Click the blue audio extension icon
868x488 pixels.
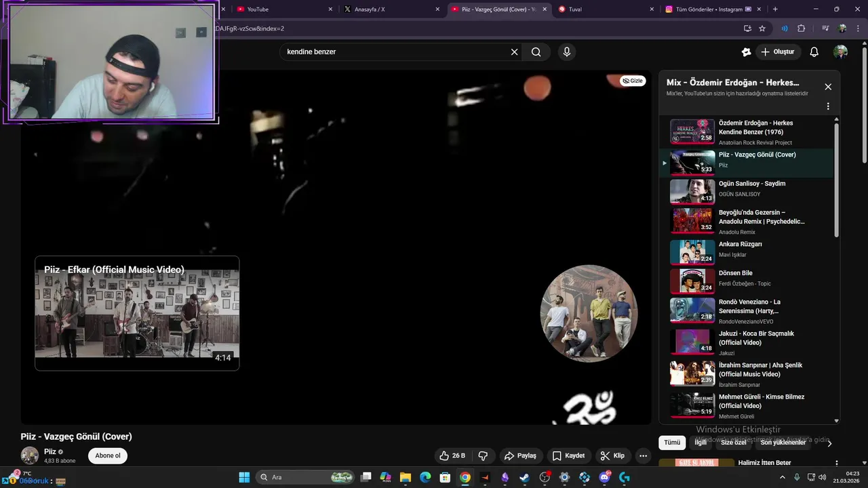click(x=784, y=28)
